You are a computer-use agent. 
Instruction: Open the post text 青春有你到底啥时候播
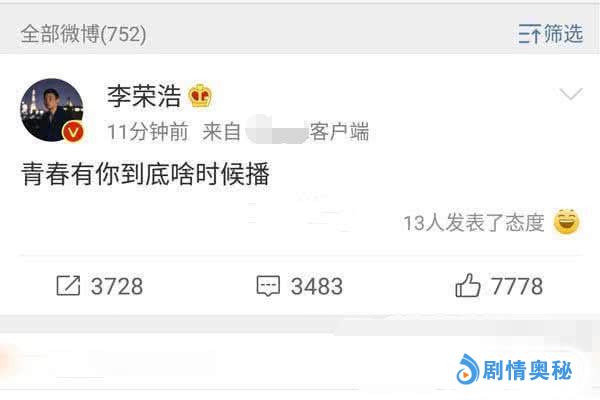[x=145, y=174]
